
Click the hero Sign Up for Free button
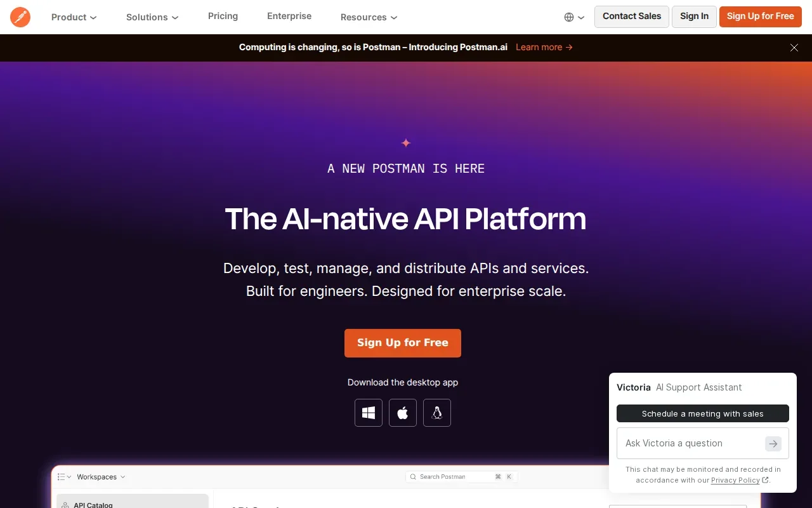403,343
